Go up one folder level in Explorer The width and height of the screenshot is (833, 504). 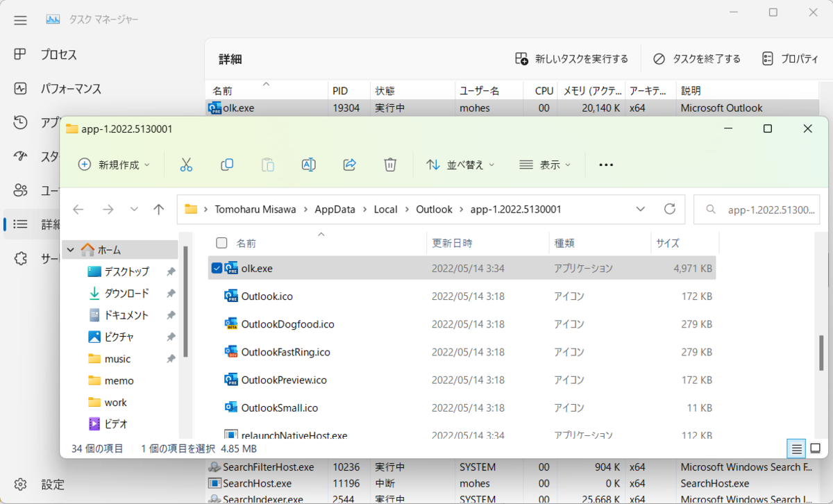coord(159,209)
